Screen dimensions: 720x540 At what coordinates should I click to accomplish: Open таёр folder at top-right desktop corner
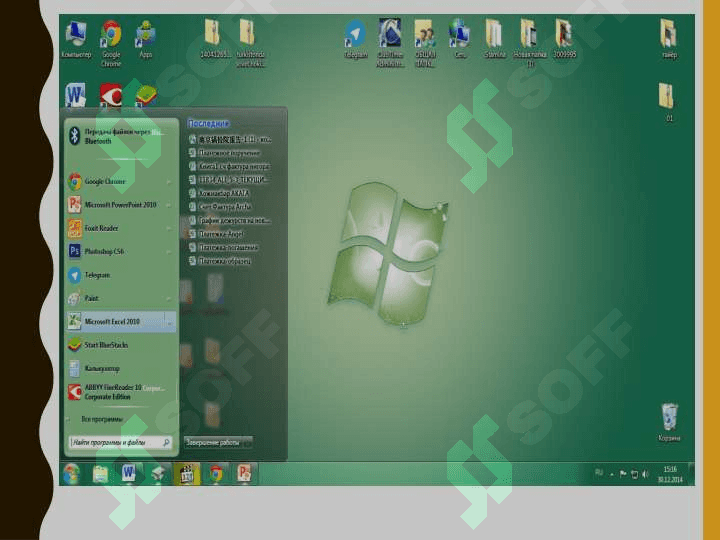[x=669, y=39]
